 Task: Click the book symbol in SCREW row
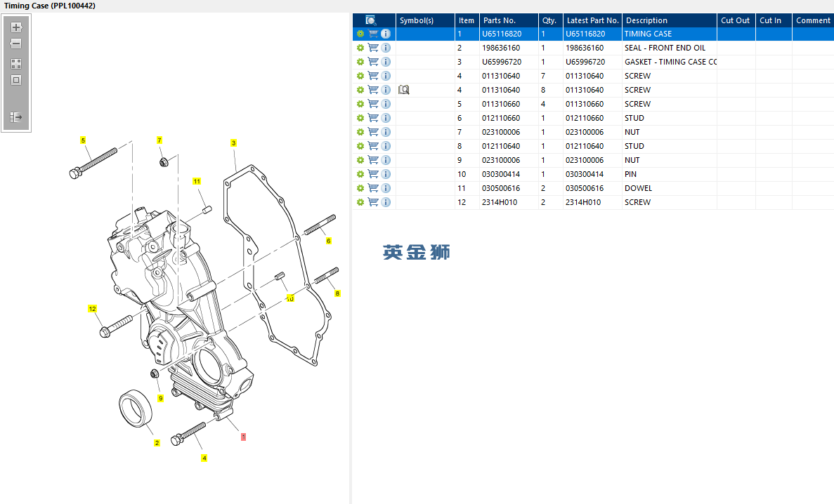pyautogui.click(x=403, y=90)
